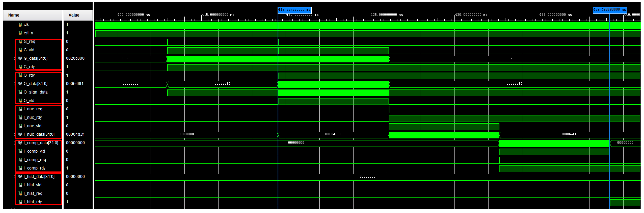Click the O_data bus icon
This screenshot has width=644, height=213.
click(20, 84)
